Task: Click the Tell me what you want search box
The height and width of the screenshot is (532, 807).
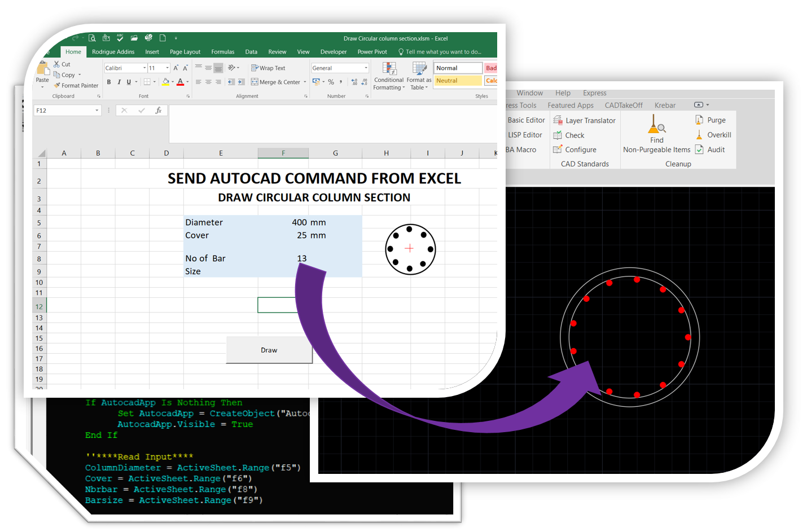Action: point(440,52)
